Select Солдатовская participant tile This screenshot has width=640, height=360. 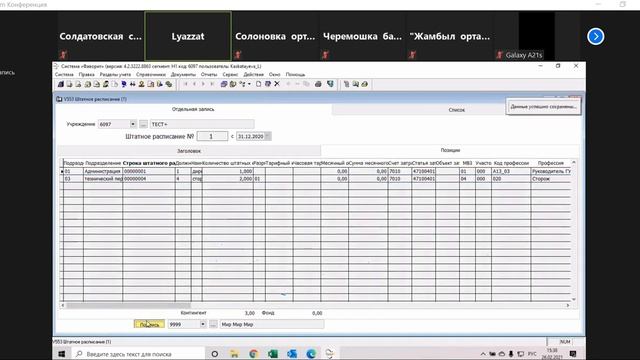[100, 36]
